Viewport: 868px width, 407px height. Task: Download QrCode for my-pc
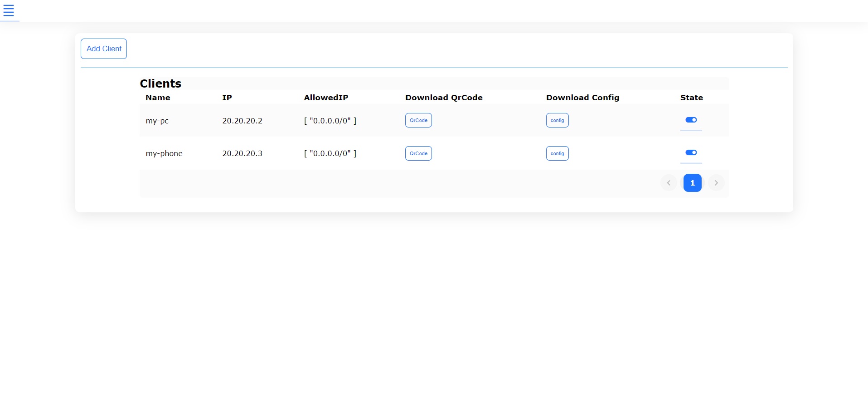click(x=418, y=120)
